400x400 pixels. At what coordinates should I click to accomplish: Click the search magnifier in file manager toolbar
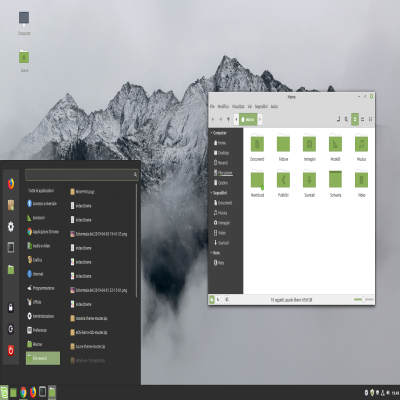(x=346, y=119)
